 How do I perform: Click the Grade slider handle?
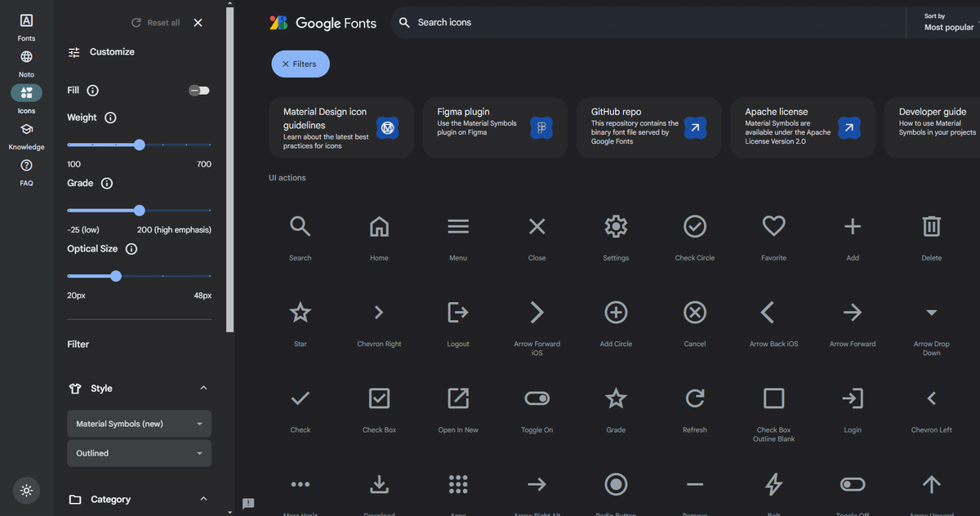point(139,210)
